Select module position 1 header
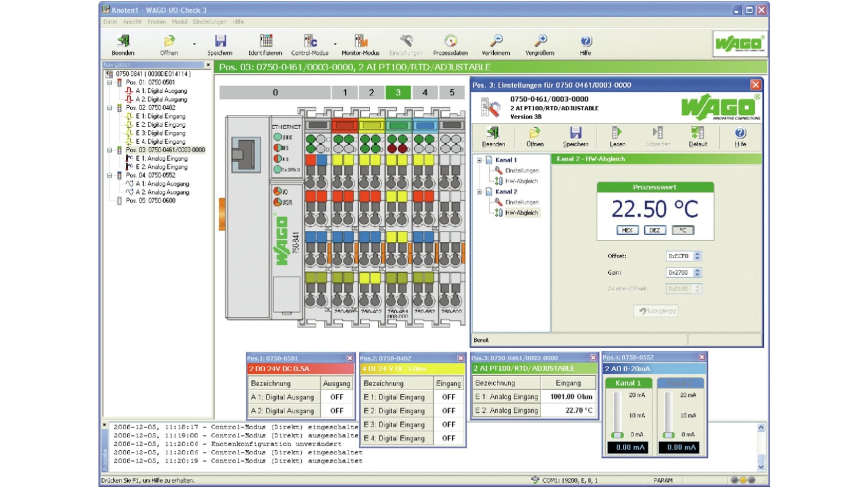The height and width of the screenshot is (488, 868). (x=345, y=92)
